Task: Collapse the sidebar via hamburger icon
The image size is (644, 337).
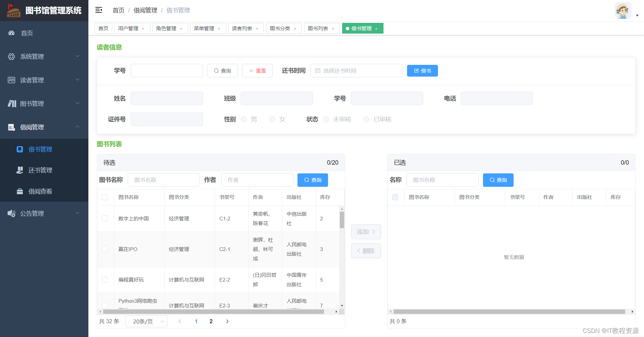Action: click(x=98, y=10)
